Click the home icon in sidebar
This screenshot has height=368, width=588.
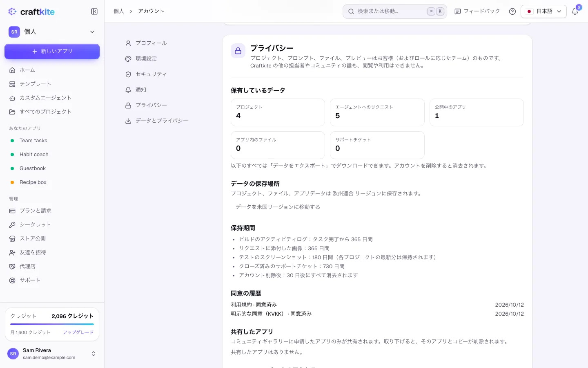click(x=12, y=70)
